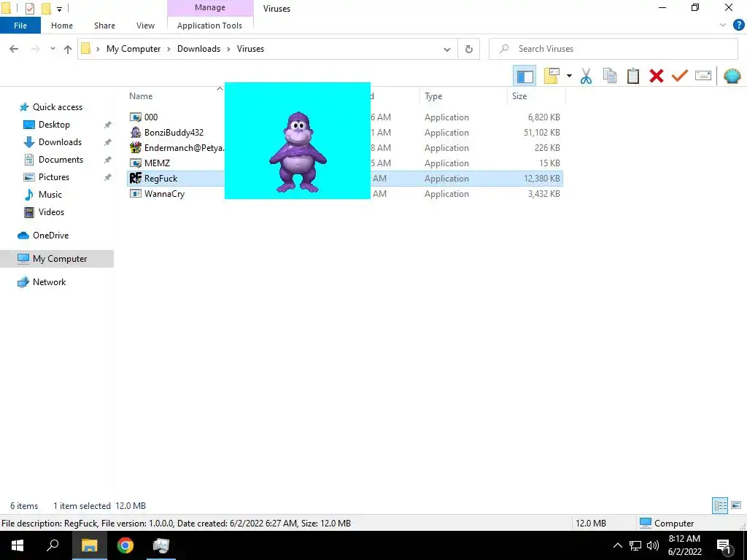Open Documents in navigation pane
Image resolution: width=747 pixels, height=560 pixels.
61,160
